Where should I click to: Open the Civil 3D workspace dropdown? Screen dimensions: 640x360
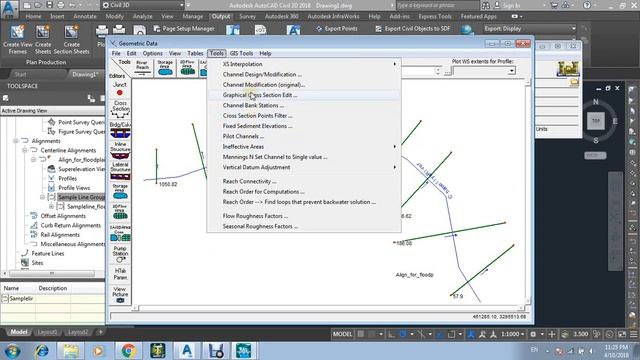point(143,5)
